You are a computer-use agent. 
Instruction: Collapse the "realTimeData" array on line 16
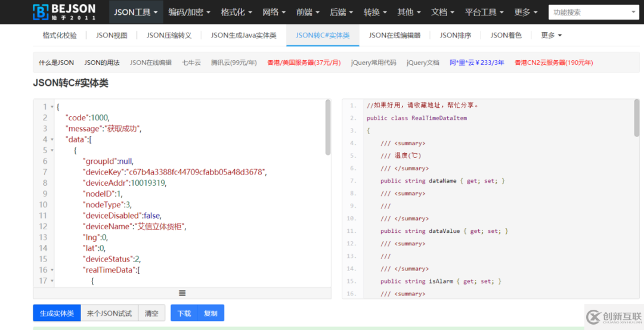(x=52, y=270)
